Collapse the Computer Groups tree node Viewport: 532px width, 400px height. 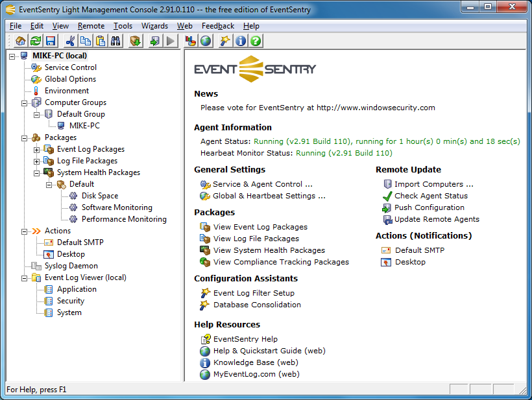24,103
